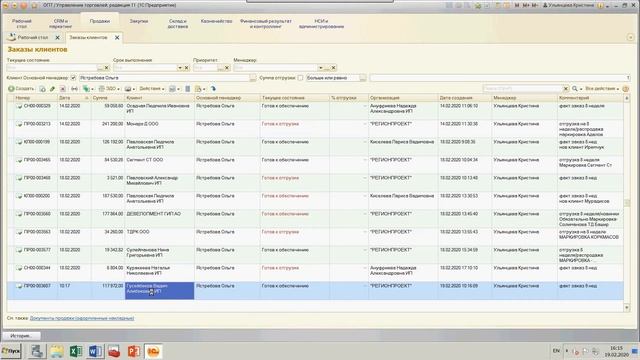The width and height of the screenshot is (640, 360).
Task: Select order row СН00-000329
Action: pyautogui.click(x=315, y=111)
